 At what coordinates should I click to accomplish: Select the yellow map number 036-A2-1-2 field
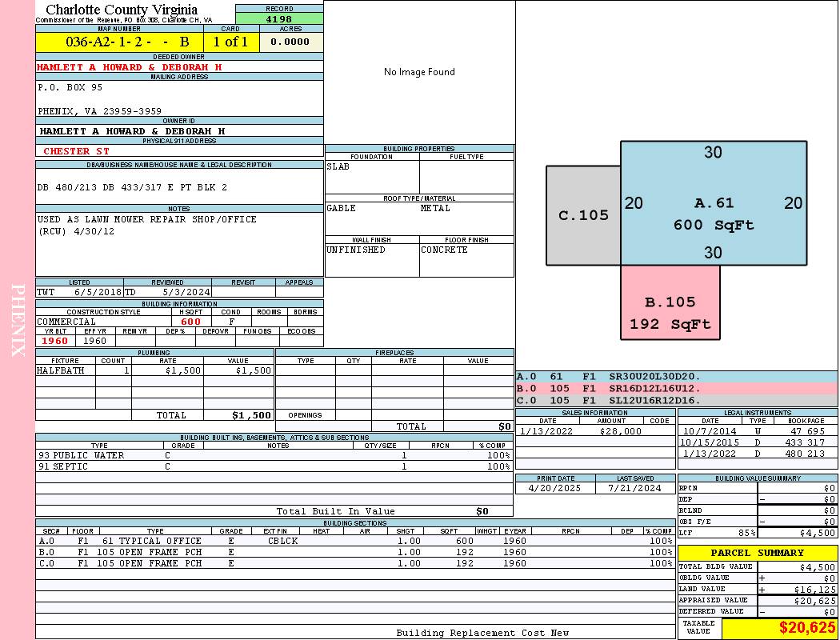119,42
